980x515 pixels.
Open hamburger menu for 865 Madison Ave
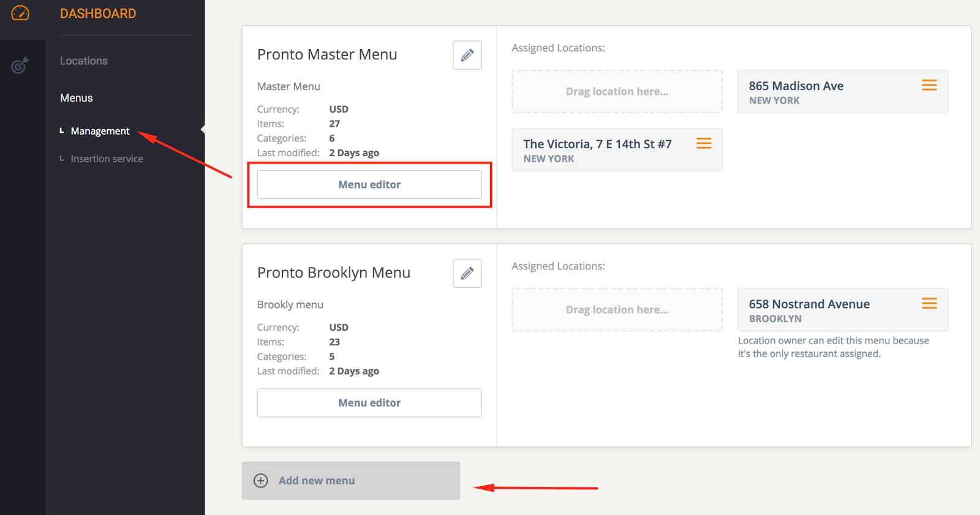click(x=929, y=86)
